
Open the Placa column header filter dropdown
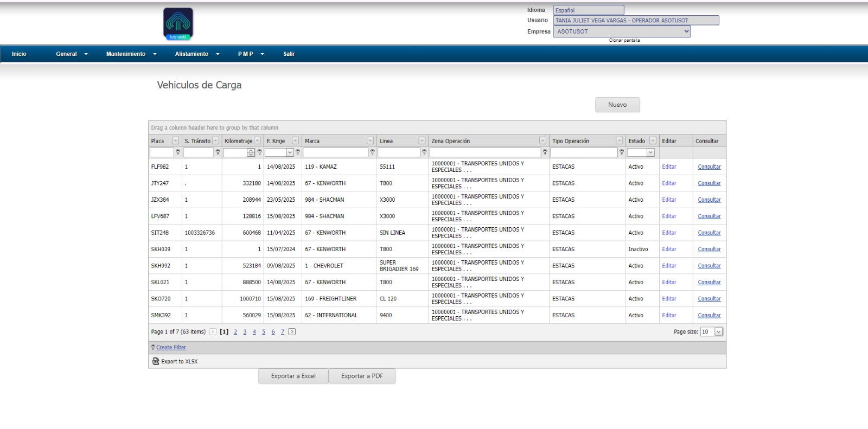coord(175,141)
